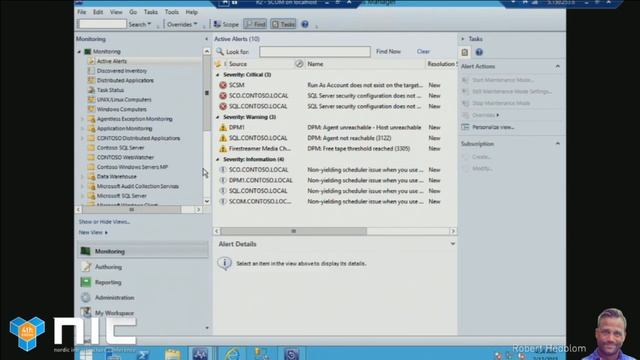Select the Discovered Inventory view icon
This screenshot has width=640, height=360.
tap(91, 71)
